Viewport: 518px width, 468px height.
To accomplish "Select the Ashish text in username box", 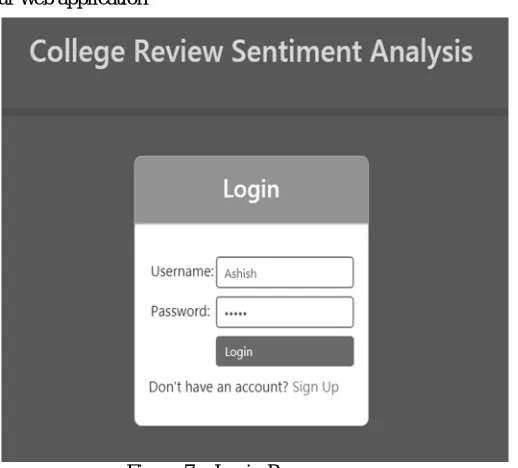I will point(240,274).
